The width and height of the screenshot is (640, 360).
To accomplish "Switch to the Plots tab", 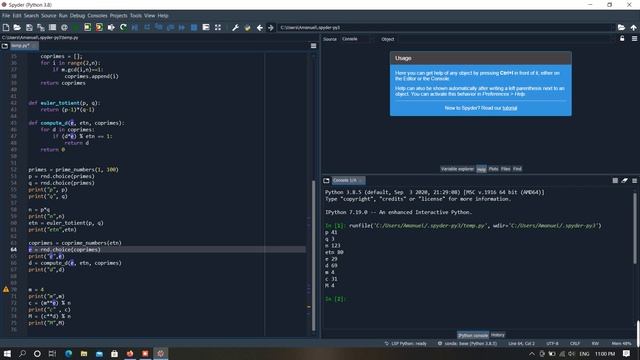I will [x=493, y=169].
